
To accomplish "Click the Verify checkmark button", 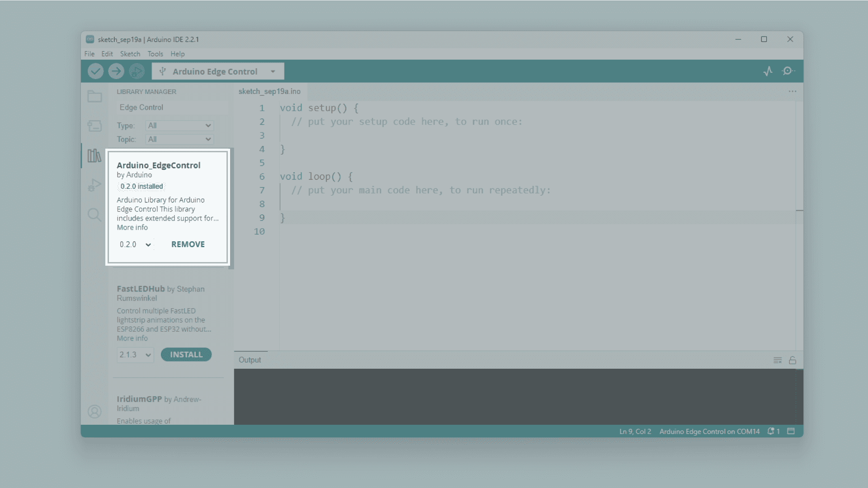I will pyautogui.click(x=95, y=71).
